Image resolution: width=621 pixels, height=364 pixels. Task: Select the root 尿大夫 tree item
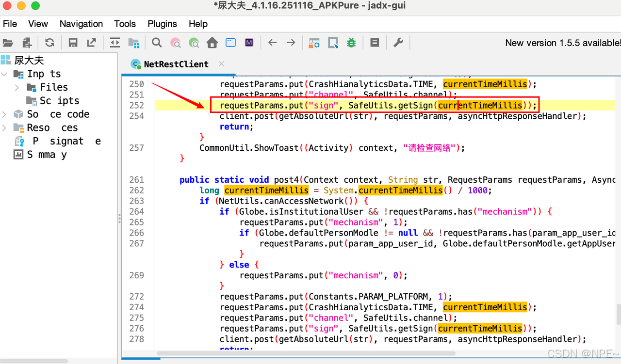click(29, 60)
